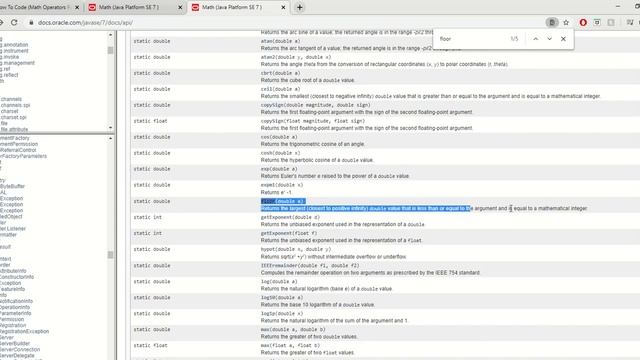Open the max(double a, double b) link

293,329
